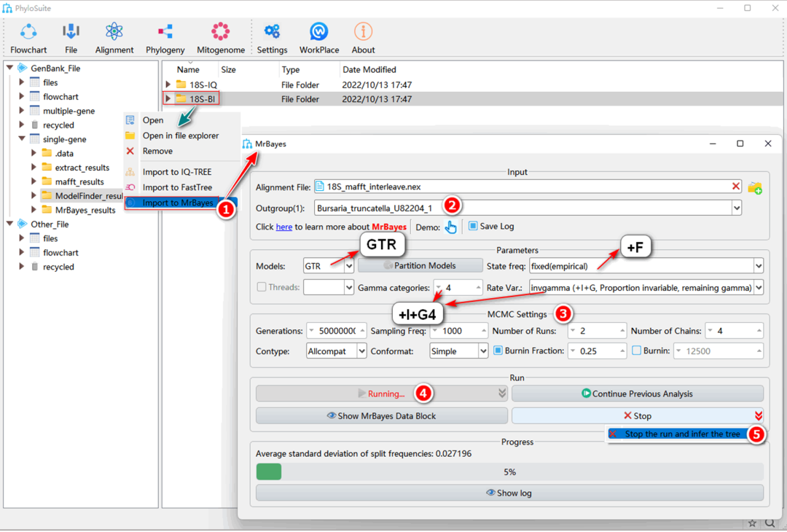Click the multiple-gene table icon

[35, 111]
